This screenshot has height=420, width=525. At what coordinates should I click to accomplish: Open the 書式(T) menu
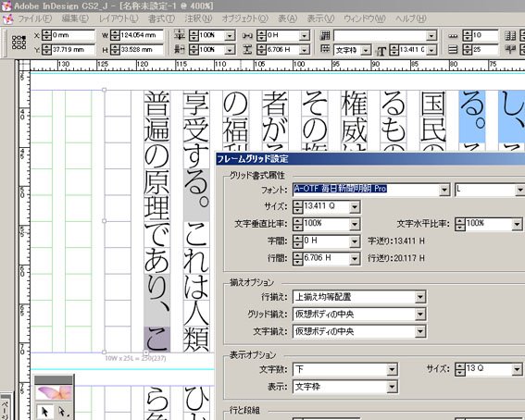pyautogui.click(x=162, y=19)
